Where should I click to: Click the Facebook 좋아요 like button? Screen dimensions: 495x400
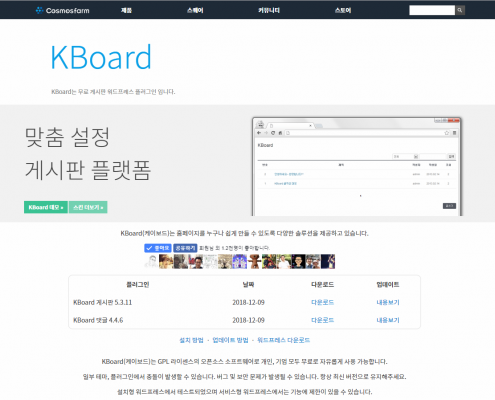coord(158,248)
